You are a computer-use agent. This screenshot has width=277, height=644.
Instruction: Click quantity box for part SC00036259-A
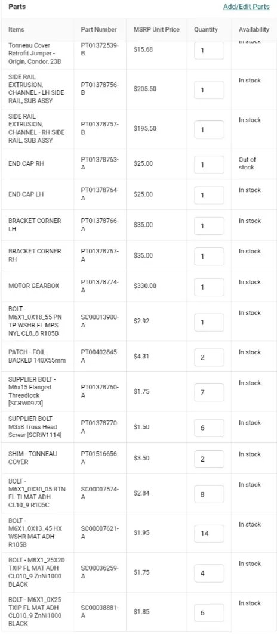209,573
